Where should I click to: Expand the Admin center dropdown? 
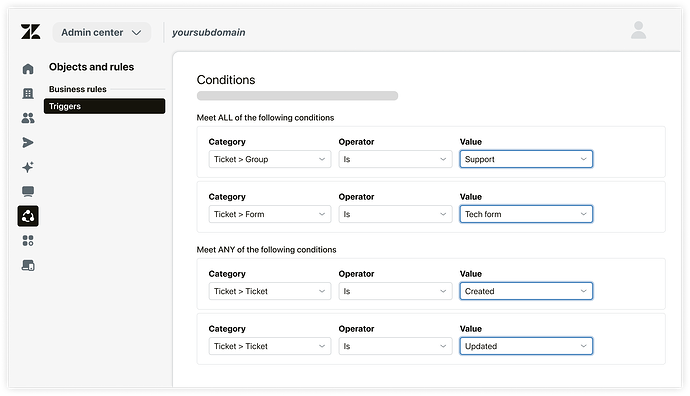tap(102, 33)
